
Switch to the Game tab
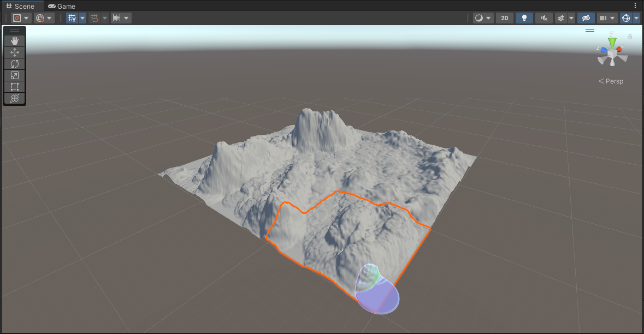[62, 6]
